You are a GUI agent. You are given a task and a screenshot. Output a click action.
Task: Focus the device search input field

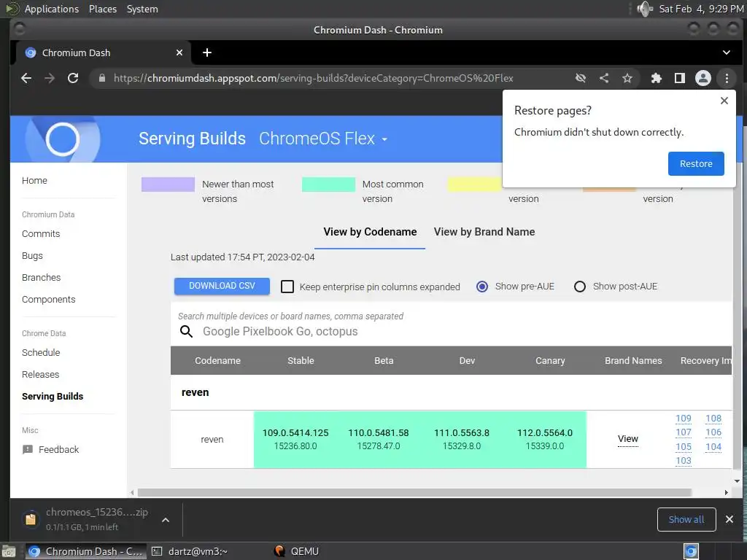(x=450, y=332)
